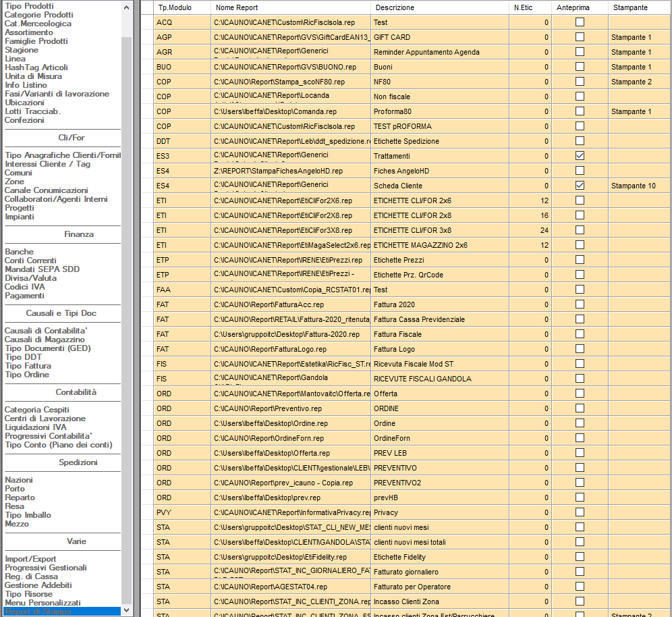This screenshot has height=617, width=672.
Task: Open Import/Export under Varie
Action: click(30, 559)
